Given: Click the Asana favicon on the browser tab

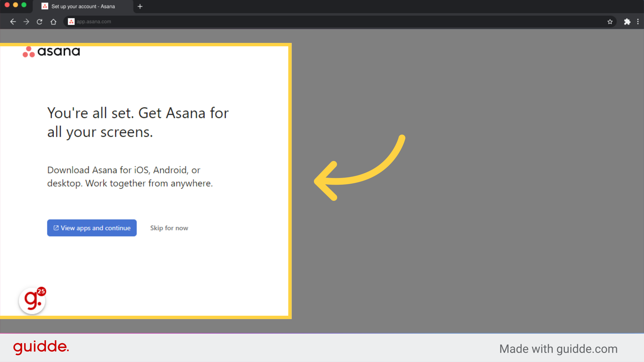Looking at the screenshot, I should (x=45, y=6).
